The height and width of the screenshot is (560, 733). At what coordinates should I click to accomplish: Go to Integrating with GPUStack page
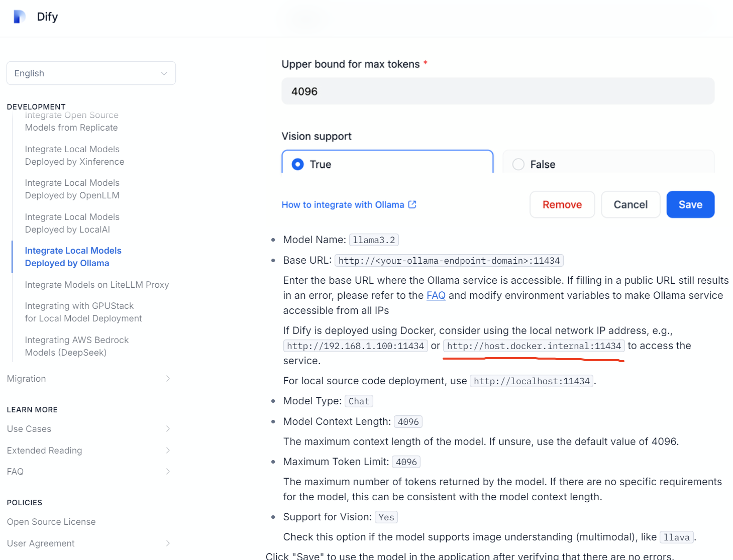click(x=83, y=312)
